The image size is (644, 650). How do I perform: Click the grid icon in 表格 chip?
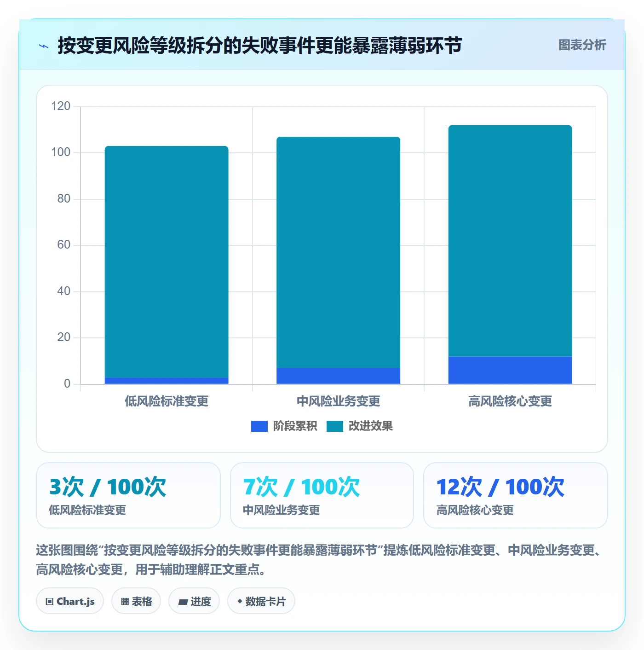(x=125, y=602)
